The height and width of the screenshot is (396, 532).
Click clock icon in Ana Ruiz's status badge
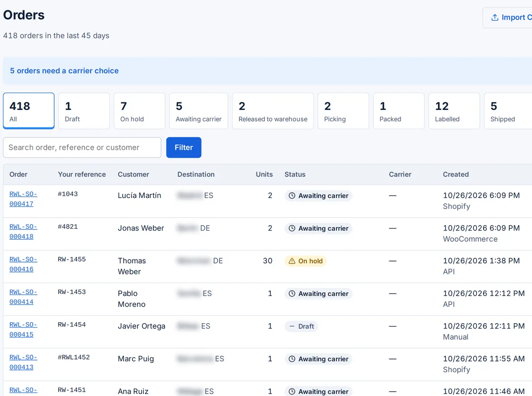point(292,392)
